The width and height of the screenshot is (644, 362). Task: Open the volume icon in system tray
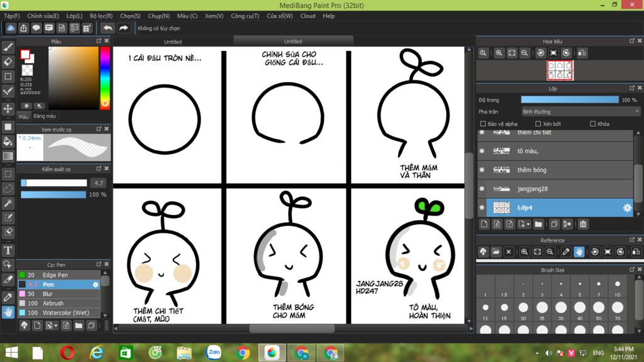(548, 353)
